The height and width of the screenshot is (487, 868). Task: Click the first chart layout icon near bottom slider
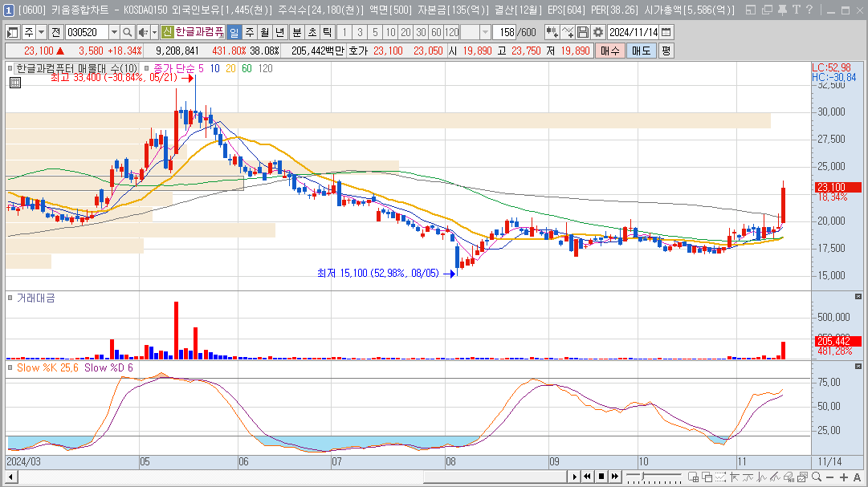pyautogui.click(x=693, y=477)
